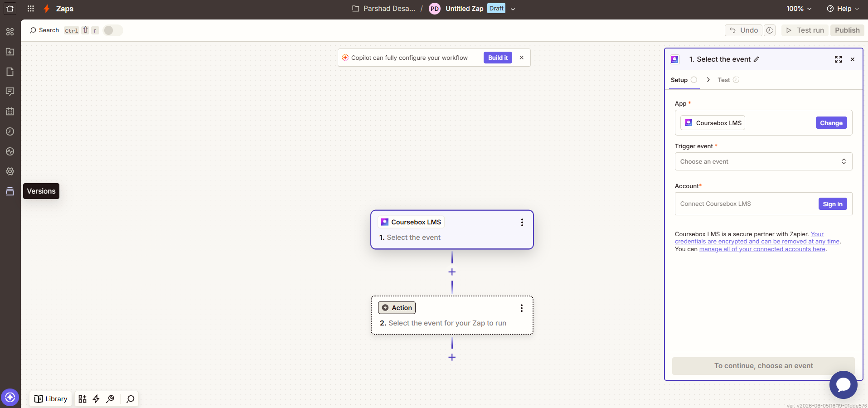This screenshot has width=868, height=408.
Task: Open the calendar icon in left sidebar
Action: click(x=10, y=112)
